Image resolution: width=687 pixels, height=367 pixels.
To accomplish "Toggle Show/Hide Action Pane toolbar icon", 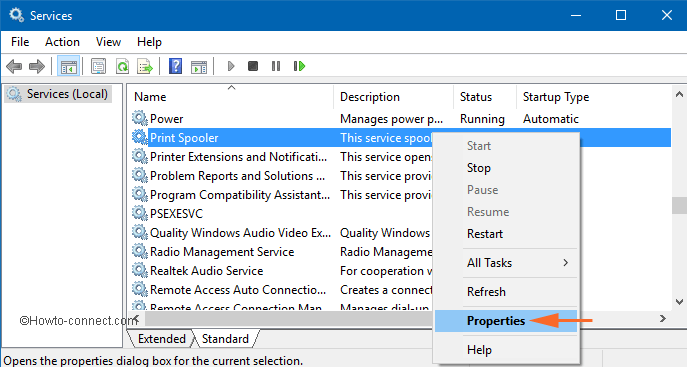I will click(199, 67).
